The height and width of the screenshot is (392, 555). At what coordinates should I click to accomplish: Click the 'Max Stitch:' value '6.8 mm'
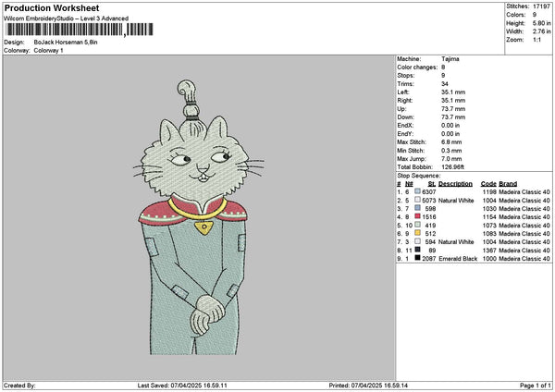[x=451, y=142]
